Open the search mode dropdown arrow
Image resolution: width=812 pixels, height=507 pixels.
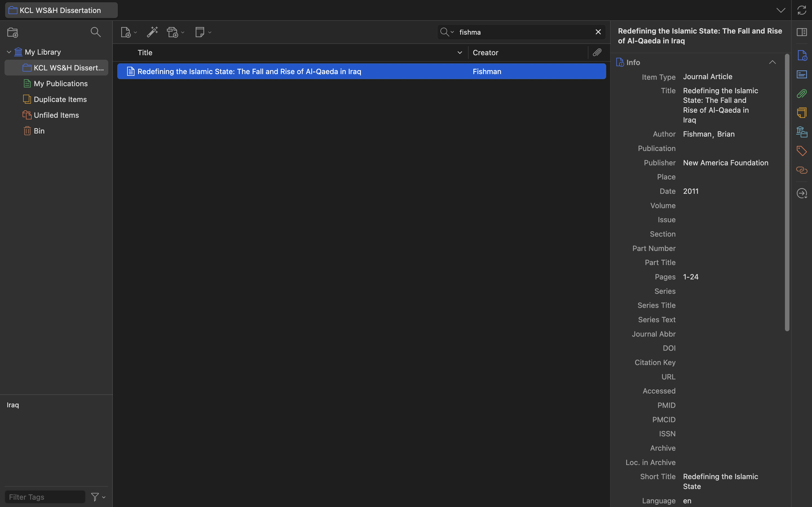coord(452,32)
